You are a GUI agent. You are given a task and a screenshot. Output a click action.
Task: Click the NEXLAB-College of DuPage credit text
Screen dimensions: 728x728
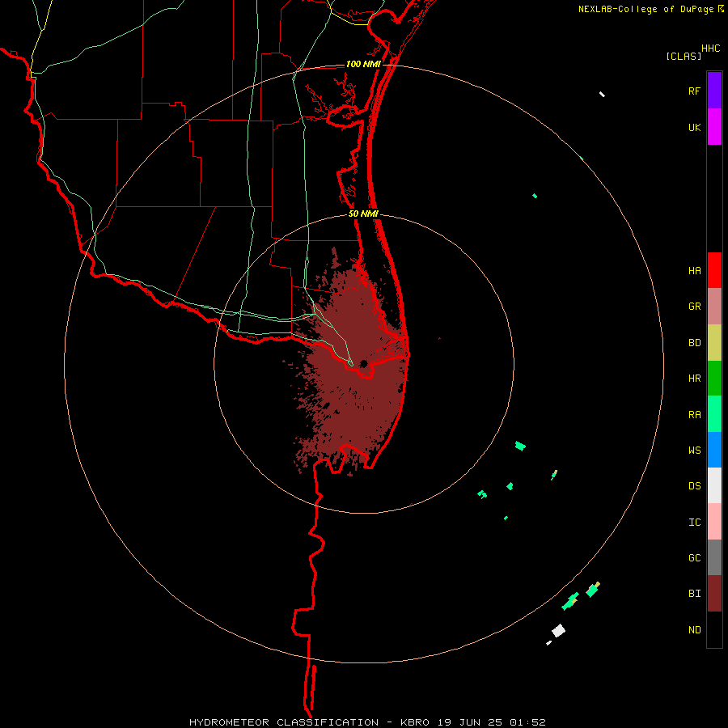pyautogui.click(x=645, y=9)
